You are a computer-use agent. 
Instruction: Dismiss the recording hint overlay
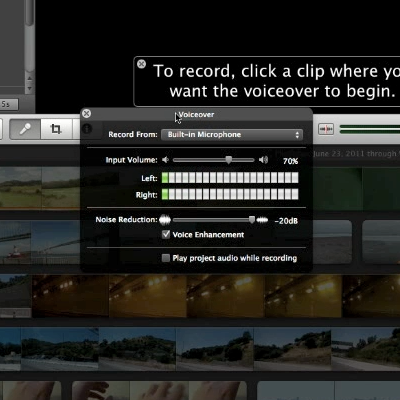coord(141,64)
